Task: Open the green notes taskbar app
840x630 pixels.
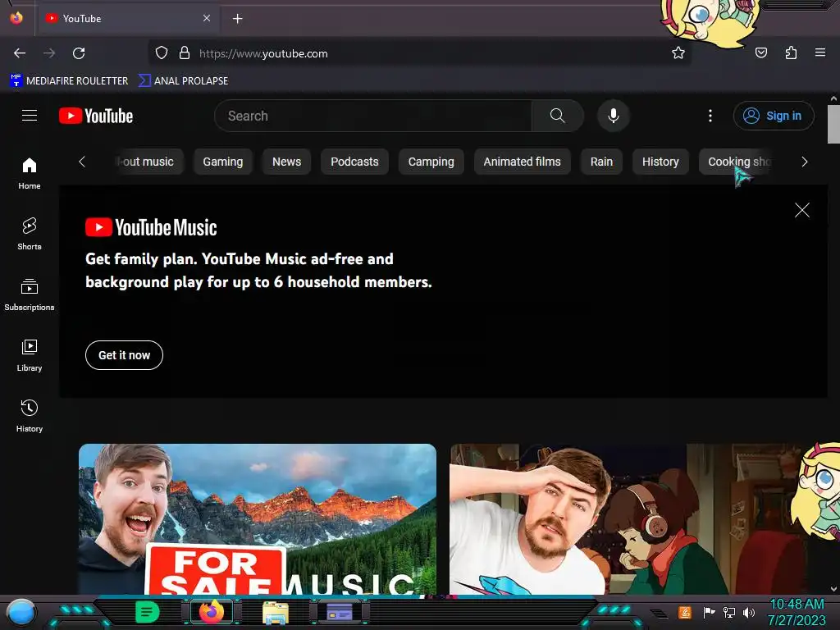Action: point(147,612)
